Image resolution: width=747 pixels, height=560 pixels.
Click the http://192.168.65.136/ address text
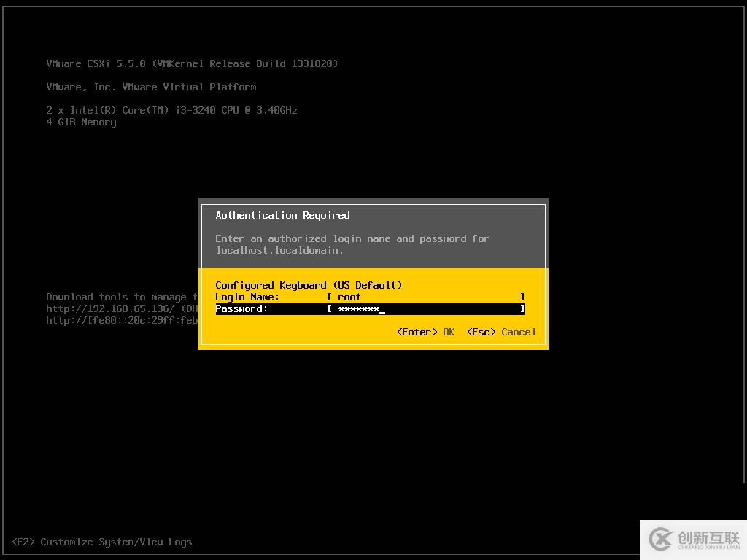click(111, 308)
